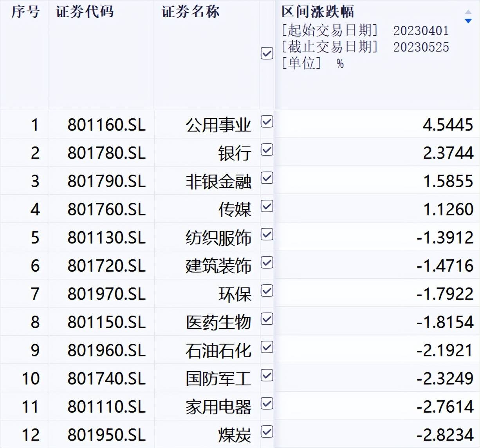Screen dimensions: 480x448
Task: Uncheck the header checkbox beside 区间涨跌幅
Action: [x=267, y=53]
